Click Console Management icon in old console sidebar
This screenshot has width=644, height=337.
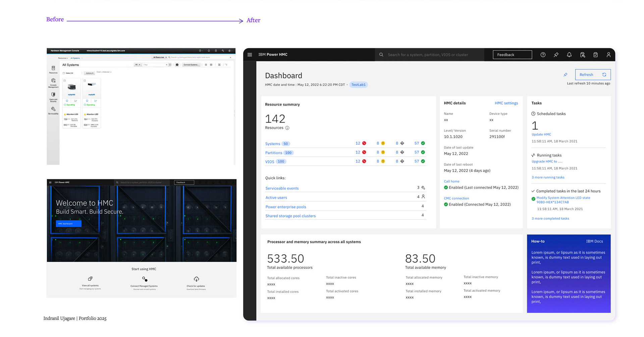click(x=53, y=80)
